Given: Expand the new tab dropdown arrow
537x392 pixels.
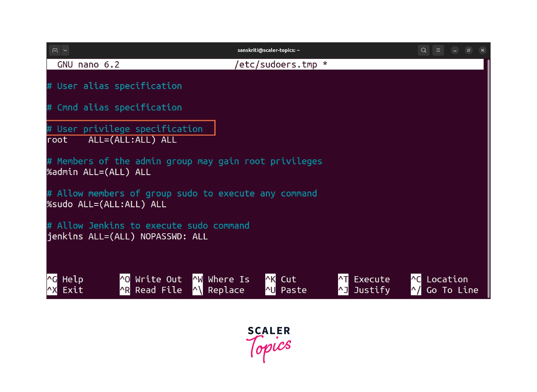Looking at the screenshot, I should (65, 50).
